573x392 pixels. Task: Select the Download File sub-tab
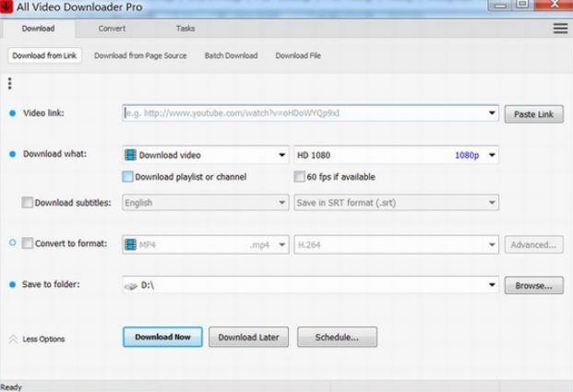pyautogui.click(x=298, y=55)
